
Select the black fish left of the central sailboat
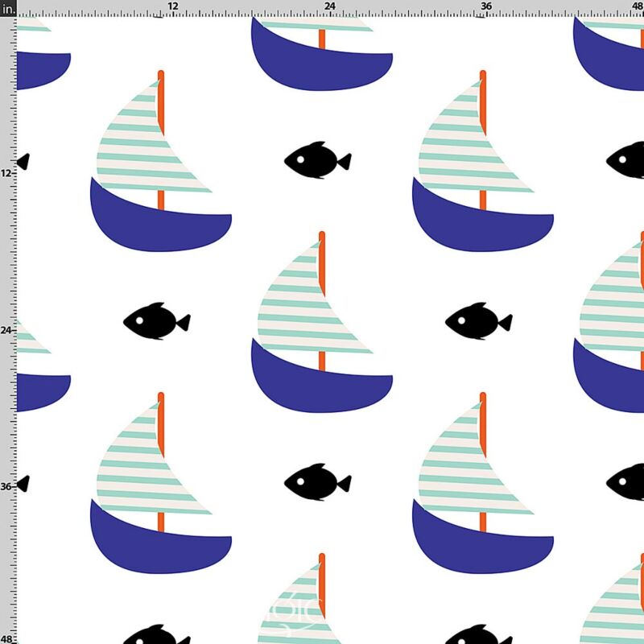click(156, 320)
